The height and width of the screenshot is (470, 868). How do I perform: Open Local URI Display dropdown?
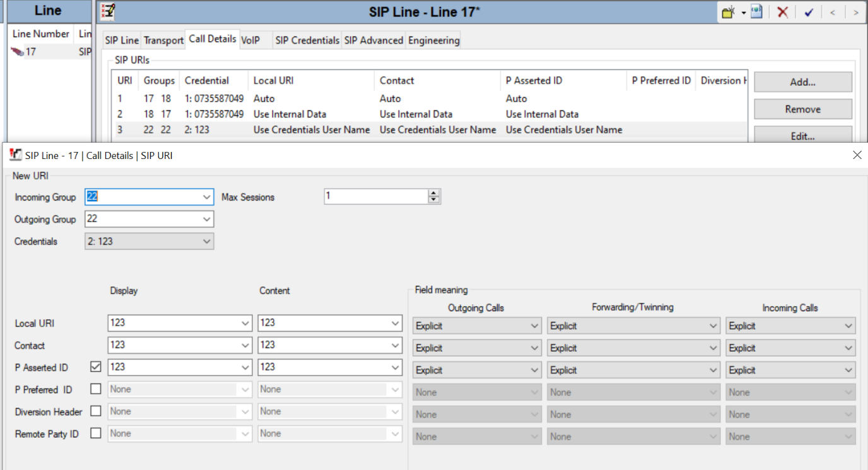click(x=245, y=323)
